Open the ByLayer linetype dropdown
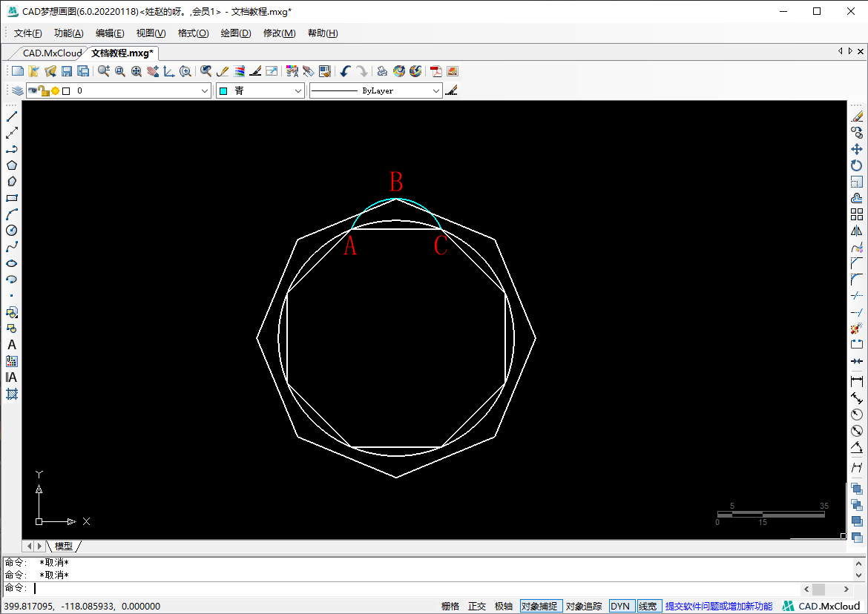 [435, 90]
